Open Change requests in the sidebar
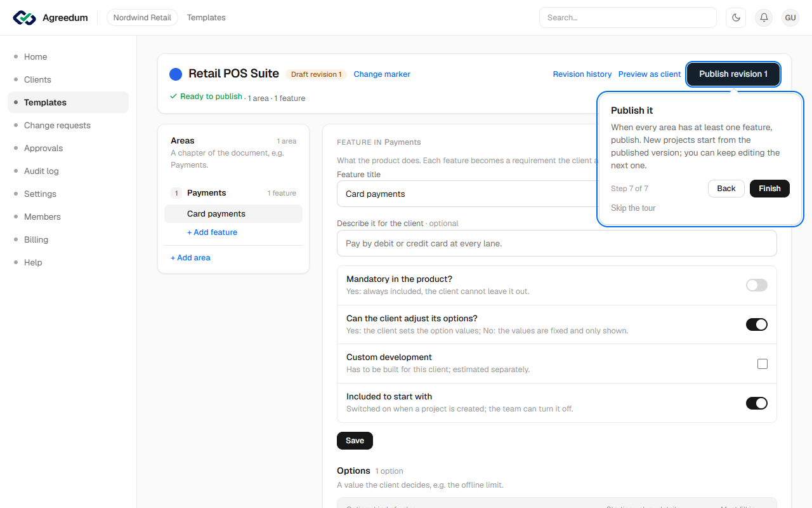 (69, 125)
